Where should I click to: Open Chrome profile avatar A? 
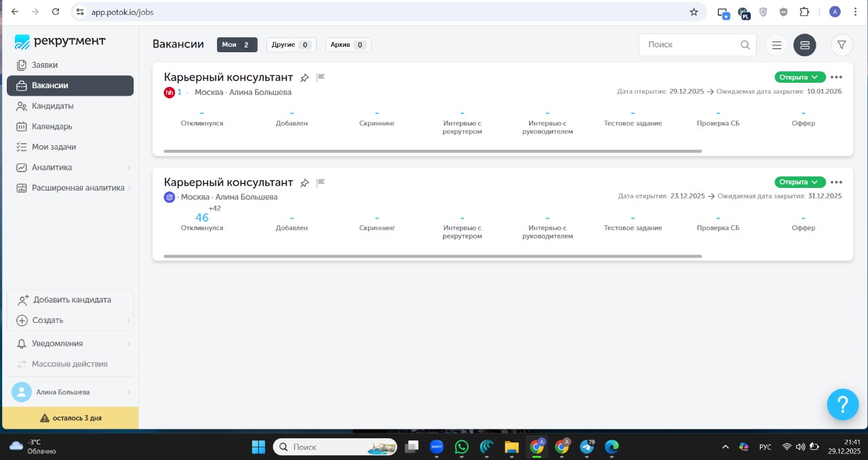pos(835,12)
